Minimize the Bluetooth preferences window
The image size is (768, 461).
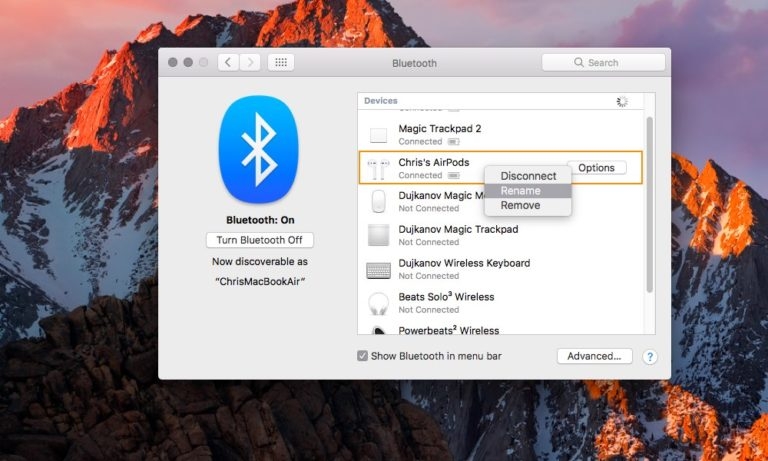[x=188, y=62]
